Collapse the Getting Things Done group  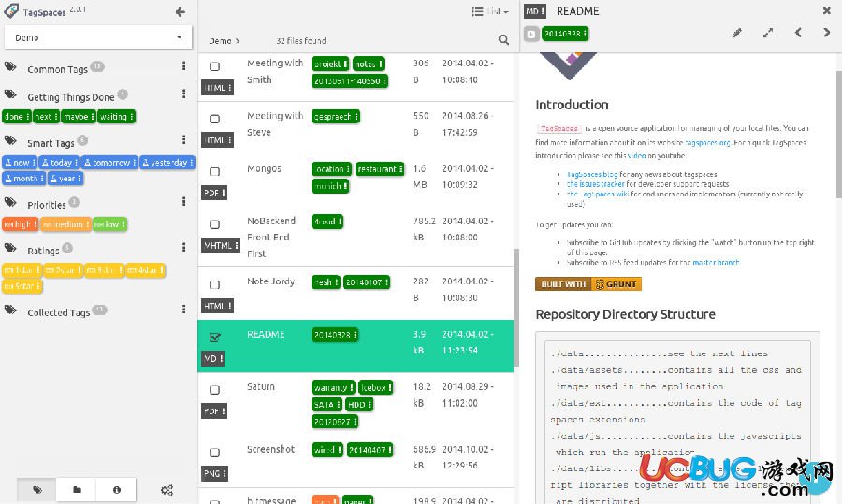(70, 97)
